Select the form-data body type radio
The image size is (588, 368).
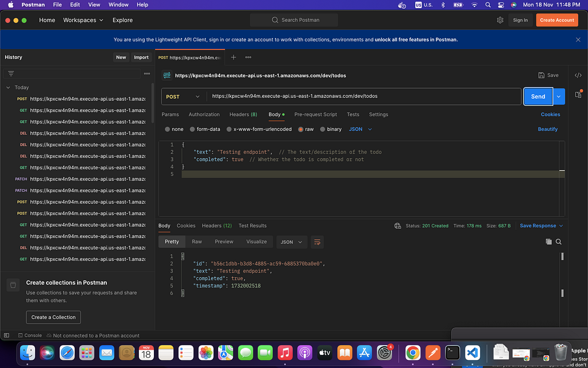[x=192, y=129]
